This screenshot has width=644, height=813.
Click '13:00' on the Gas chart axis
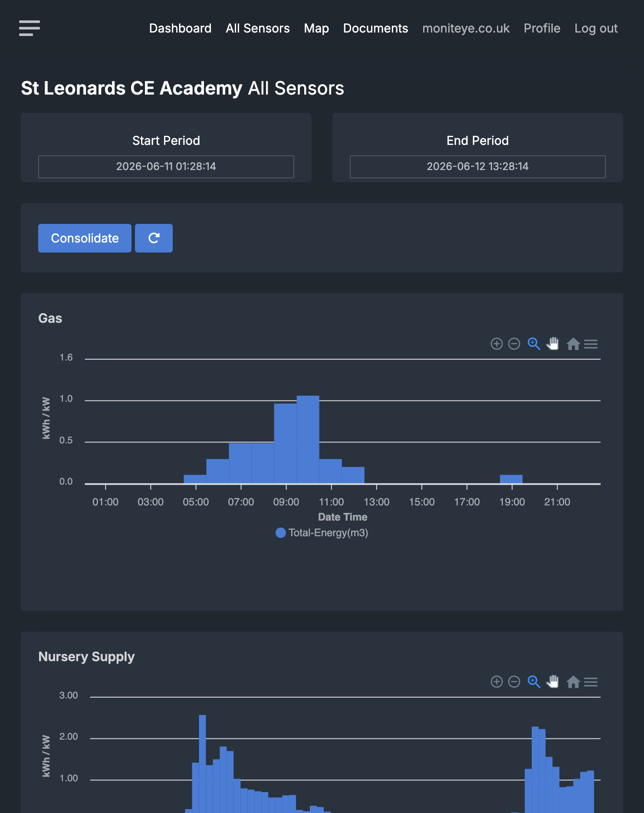377,502
